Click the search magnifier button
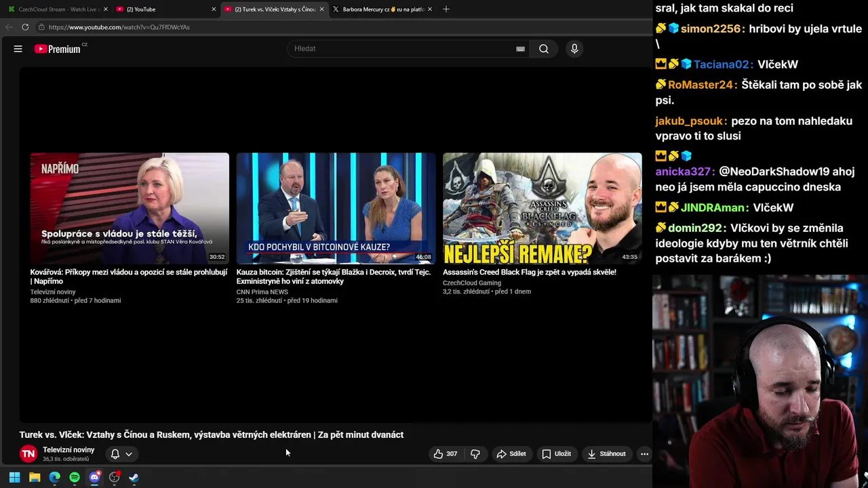868x488 pixels. 544,49
